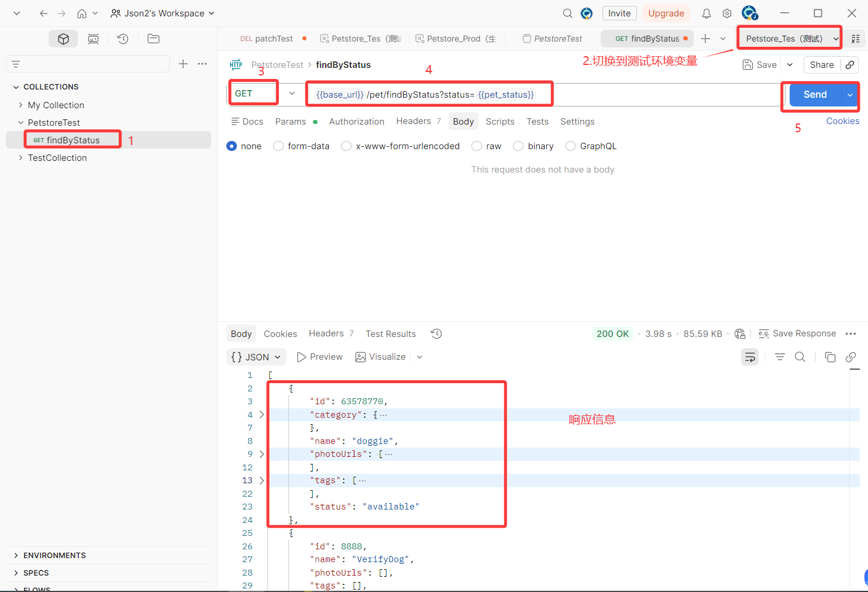Click the blue Send button
The height and width of the screenshot is (592, 868).
click(815, 95)
